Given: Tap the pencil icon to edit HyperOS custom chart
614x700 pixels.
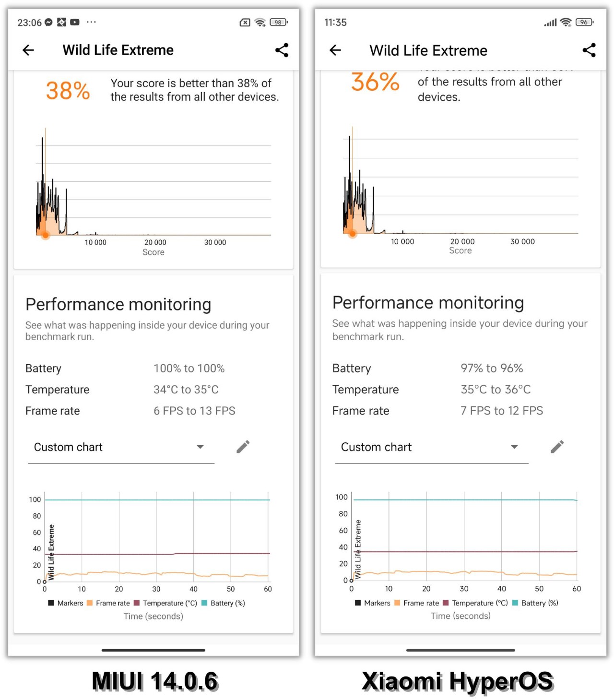Looking at the screenshot, I should (557, 446).
